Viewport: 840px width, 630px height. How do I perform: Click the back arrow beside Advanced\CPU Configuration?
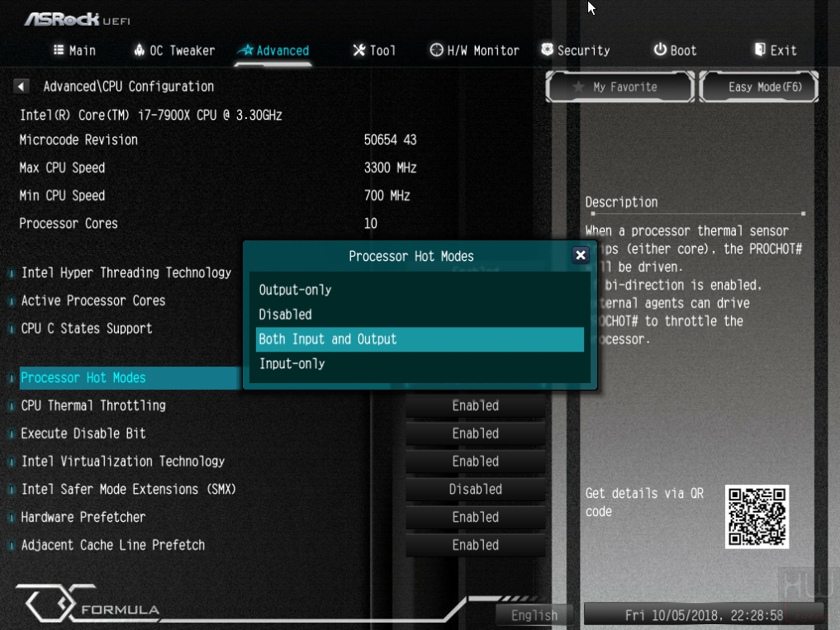pos(21,86)
